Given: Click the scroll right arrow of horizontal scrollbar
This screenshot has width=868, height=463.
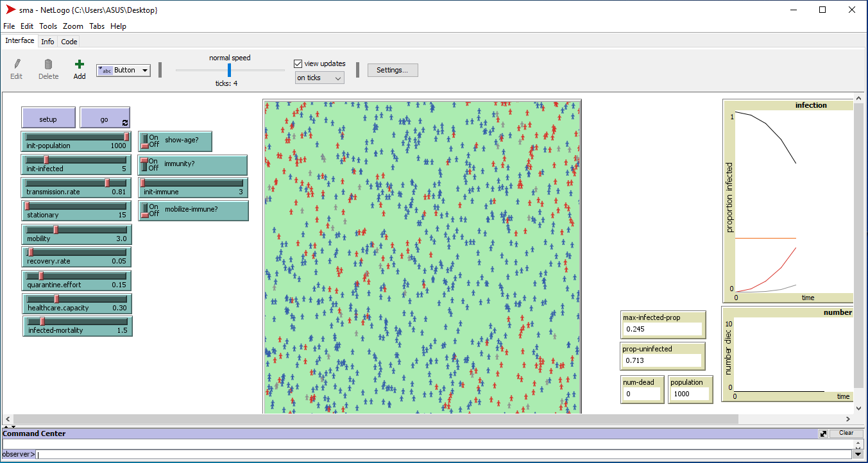Looking at the screenshot, I should (x=848, y=419).
